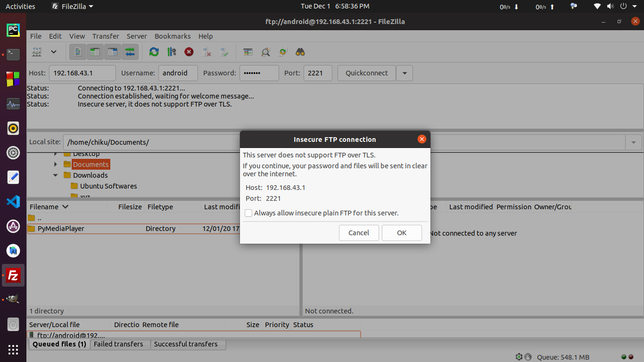Image resolution: width=644 pixels, height=362 pixels.
Task: Toggle the transfer queue display button
Action: point(130,52)
